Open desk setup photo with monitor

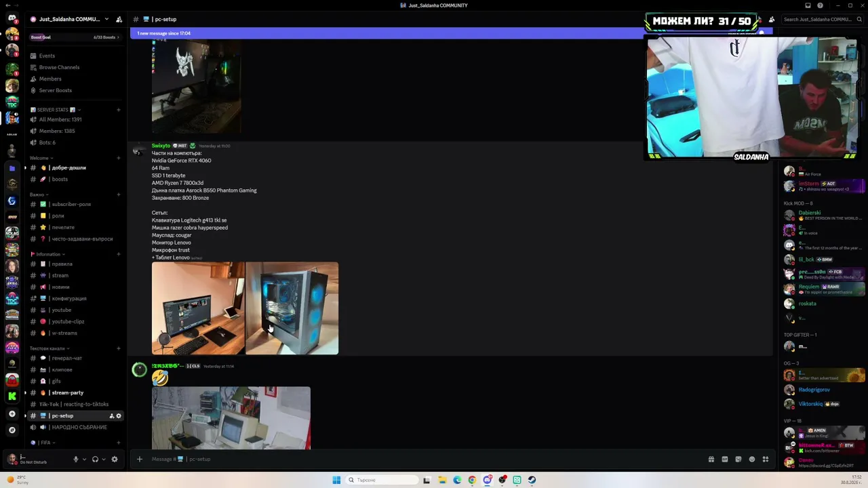coord(198,308)
